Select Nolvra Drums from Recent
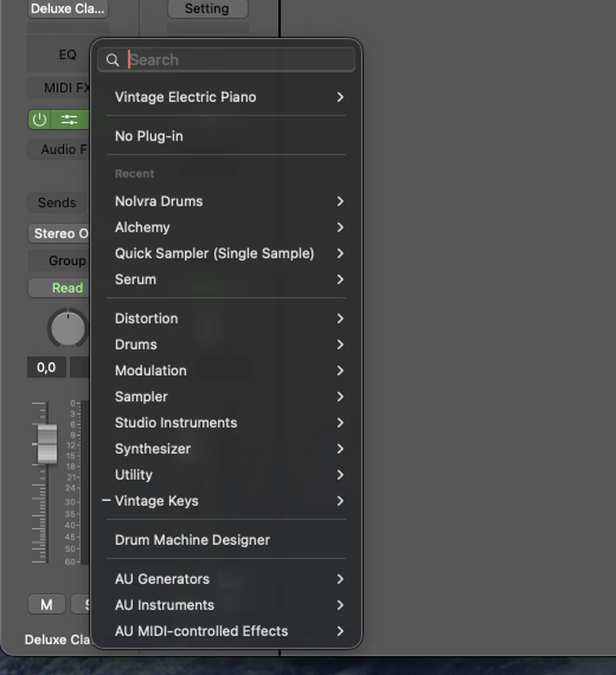Image resolution: width=616 pixels, height=675 pixels. (226, 201)
